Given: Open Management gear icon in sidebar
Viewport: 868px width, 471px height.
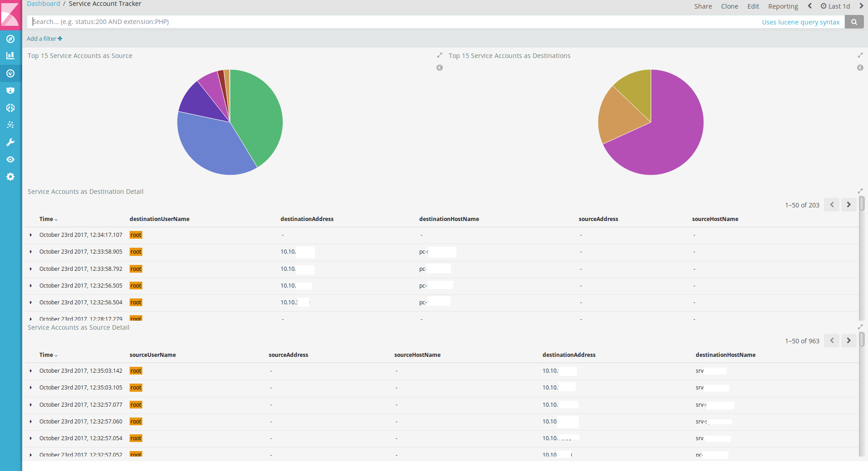Looking at the screenshot, I should [x=10, y=177].
